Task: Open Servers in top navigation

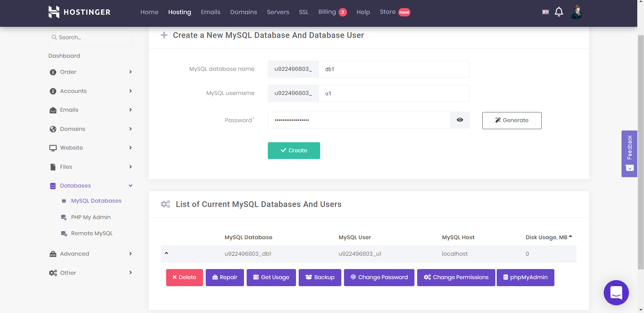Action: click(x=278, y=12)
